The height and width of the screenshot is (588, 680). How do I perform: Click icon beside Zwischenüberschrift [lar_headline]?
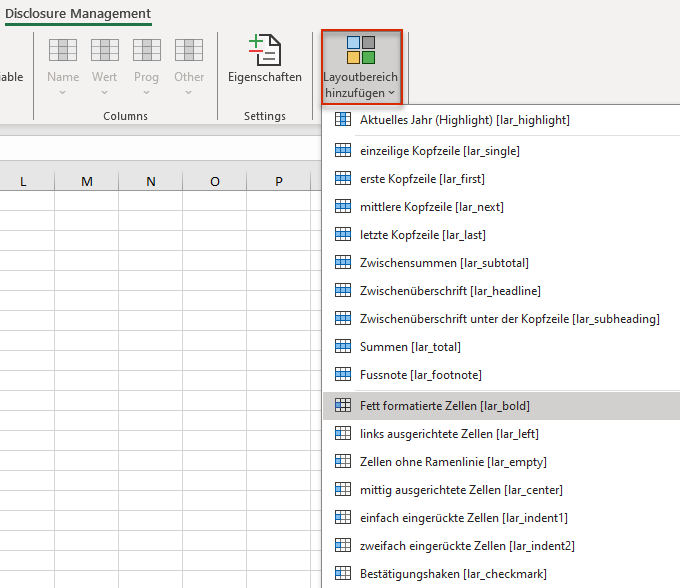pyautogui.click(x=343, y=290)
